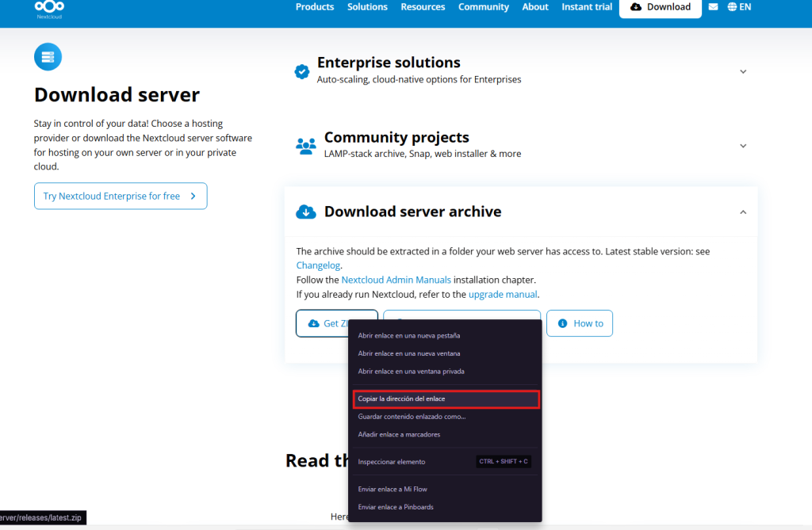Select 'Guardar contenido enlazado como...'
Image resolution: width=812 pixels, height=530 pixels.
(412, 417)
